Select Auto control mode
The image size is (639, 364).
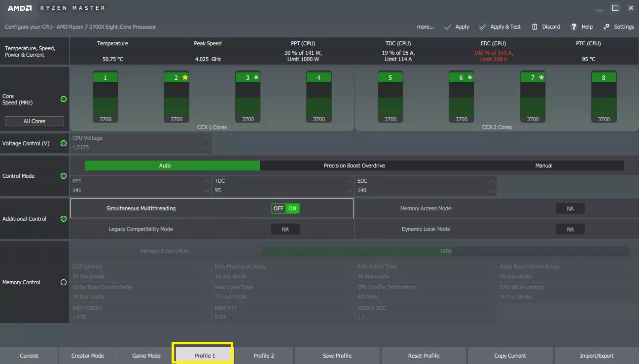(x=172, y=165)
